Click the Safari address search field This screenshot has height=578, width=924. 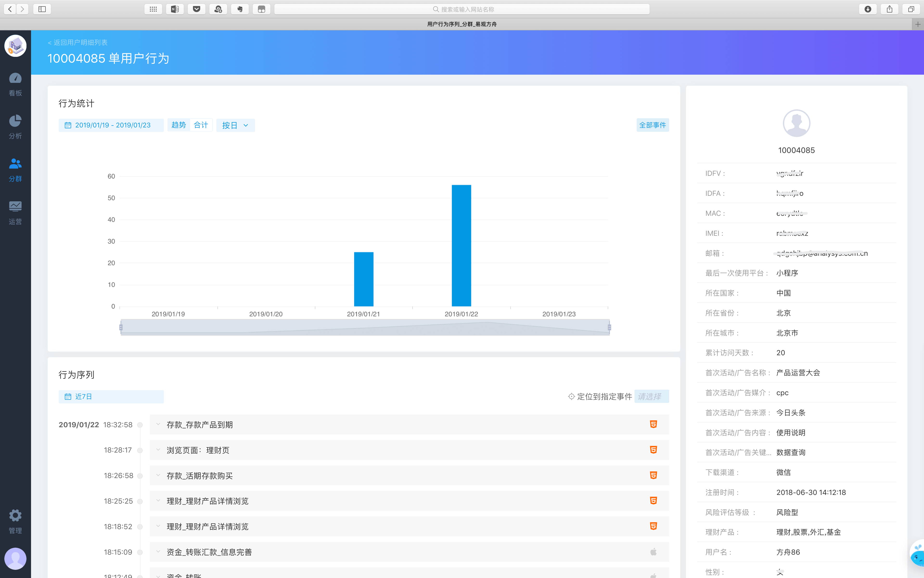[x=462, y=9]
